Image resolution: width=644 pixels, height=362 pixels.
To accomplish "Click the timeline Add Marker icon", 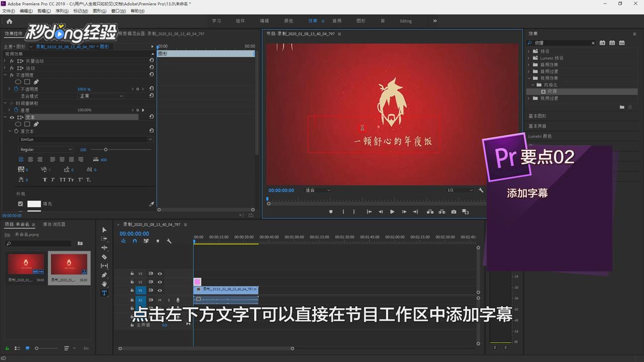I will 157,241.
